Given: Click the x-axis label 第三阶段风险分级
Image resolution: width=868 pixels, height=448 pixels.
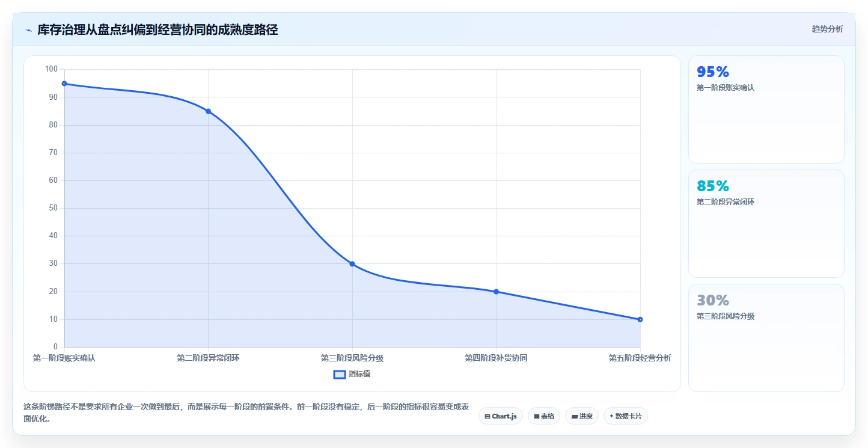Looking at the screenshot, I should [352, 358].
